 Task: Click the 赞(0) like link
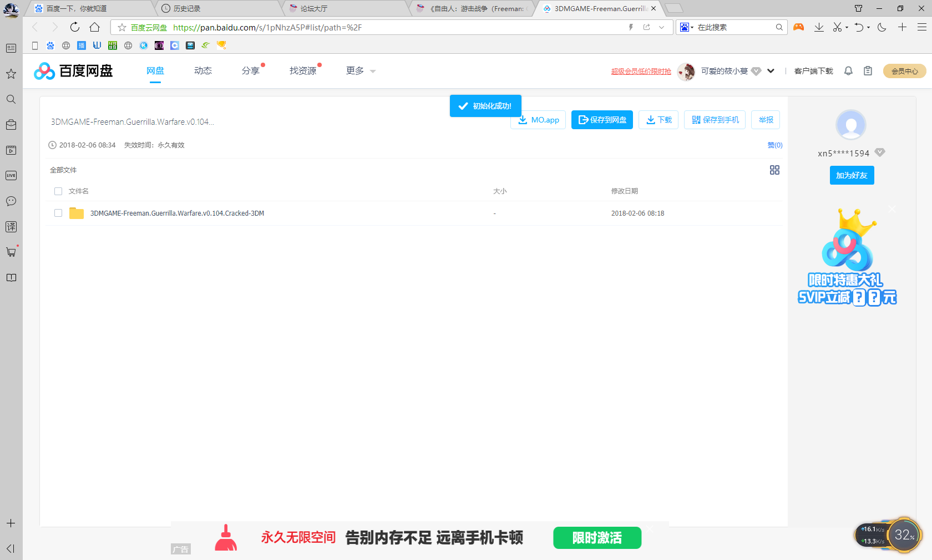coord(775,145)
